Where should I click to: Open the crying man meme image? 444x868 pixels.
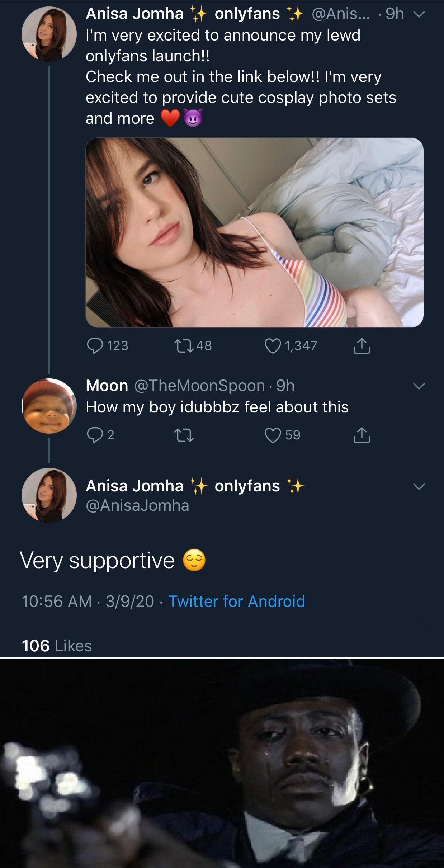pos(222,764)
